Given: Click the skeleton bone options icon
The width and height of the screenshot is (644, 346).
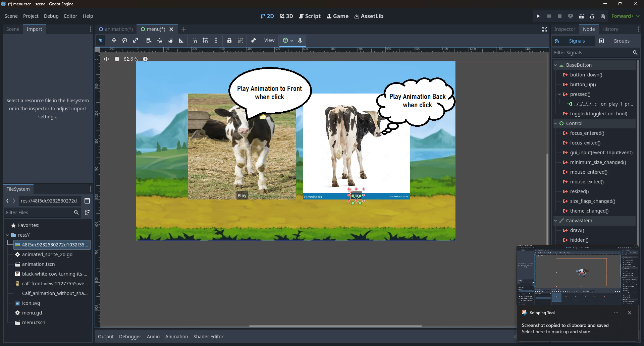Looking at the screenshot, I should coord(254,40).
